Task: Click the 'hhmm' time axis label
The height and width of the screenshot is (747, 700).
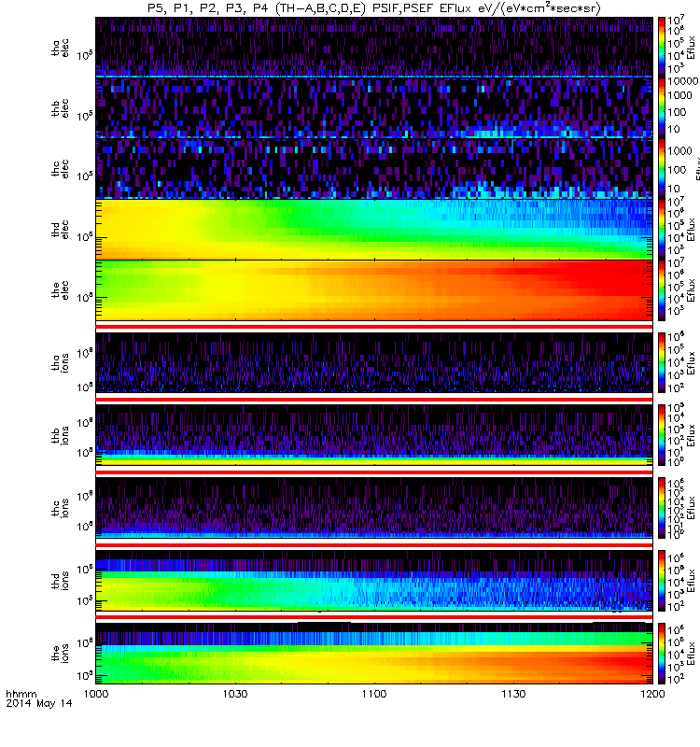Action: pos(21,694)
